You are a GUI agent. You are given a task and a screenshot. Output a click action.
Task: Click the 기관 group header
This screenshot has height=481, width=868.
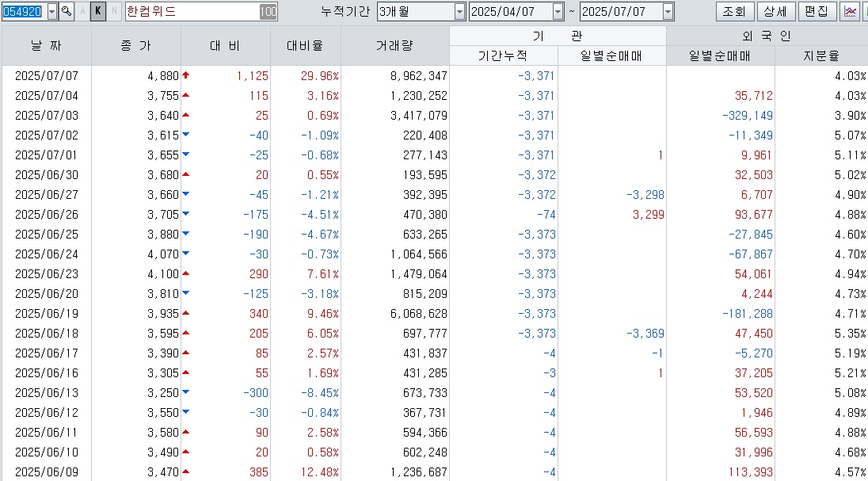558,36
